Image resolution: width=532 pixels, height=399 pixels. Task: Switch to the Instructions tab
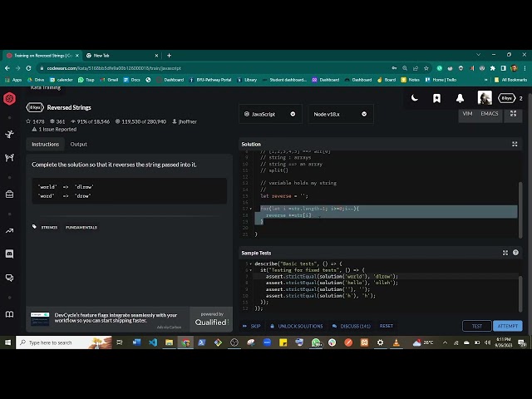tap(45, 144)
